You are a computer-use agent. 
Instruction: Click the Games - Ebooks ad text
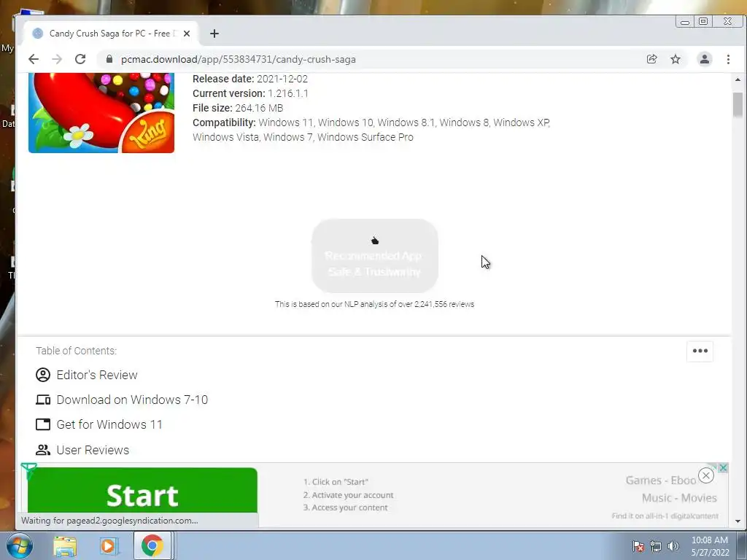[661, 480]
